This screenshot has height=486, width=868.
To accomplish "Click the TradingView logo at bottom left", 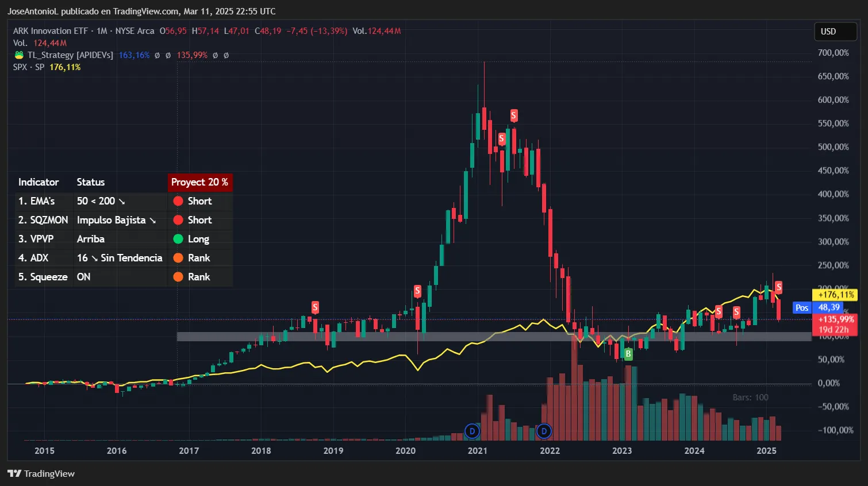I will click(x=41, y=473).
